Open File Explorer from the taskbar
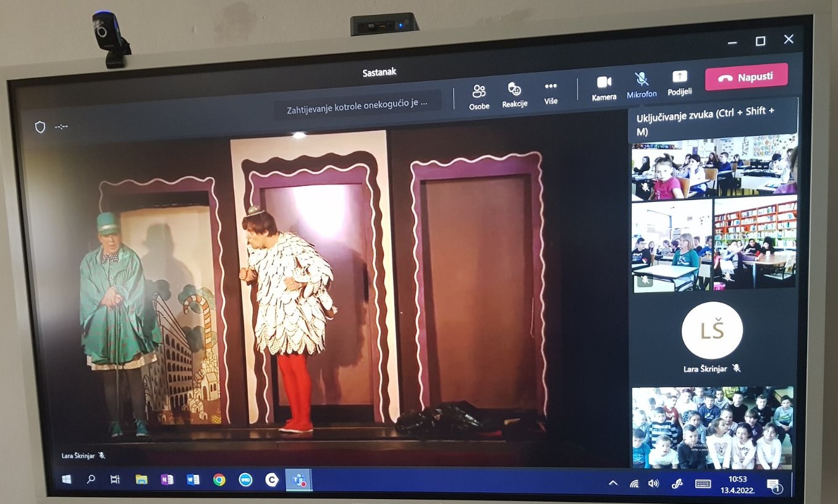This screenshot has height=504, width=838. (142, 479)
